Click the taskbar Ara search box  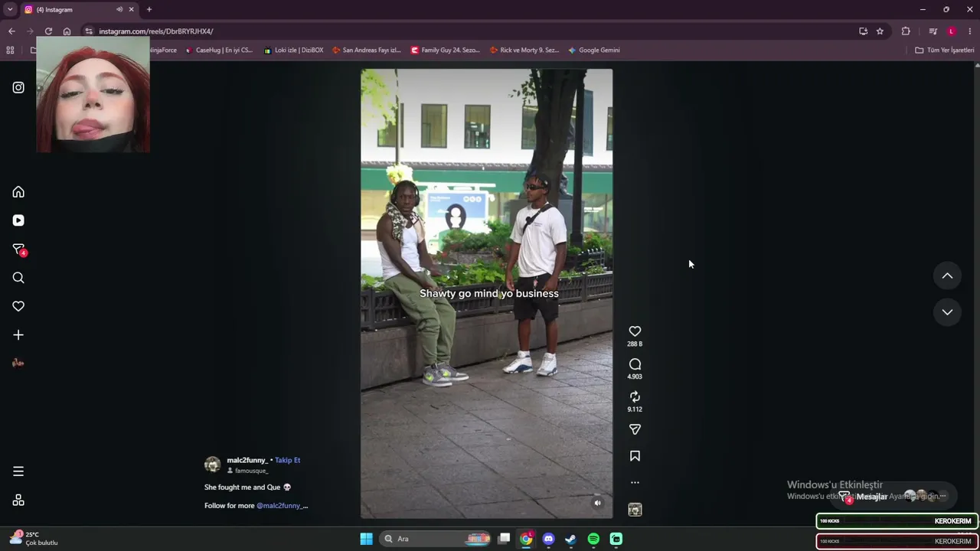pos(436,539)
